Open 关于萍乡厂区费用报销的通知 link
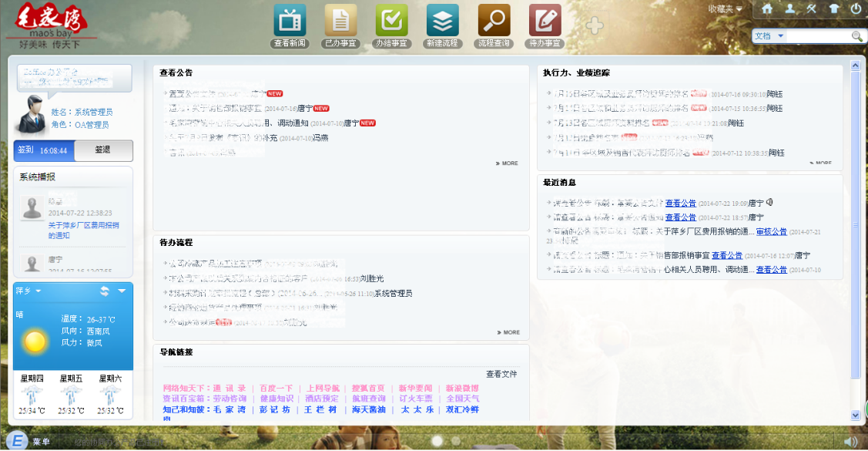 pos(84,230)
